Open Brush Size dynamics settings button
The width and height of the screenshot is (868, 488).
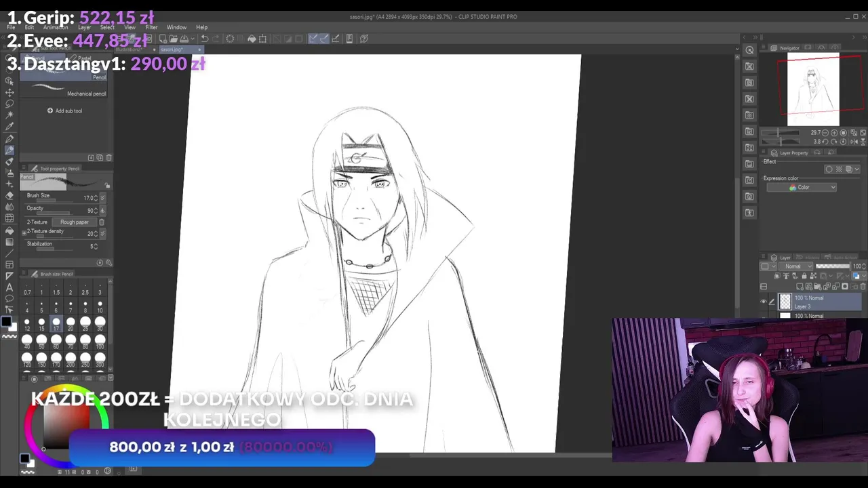pyautogui.click(x=103, y=198)
